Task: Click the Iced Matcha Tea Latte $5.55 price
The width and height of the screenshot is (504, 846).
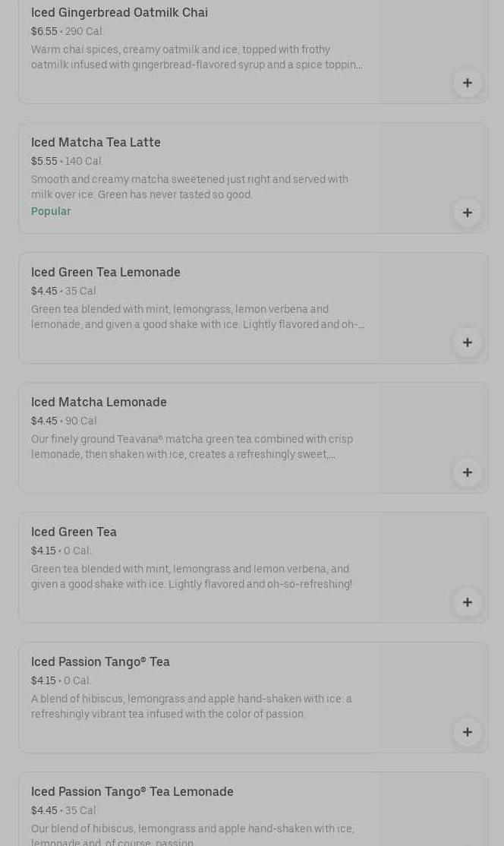Action: click(x=44, y=161)
